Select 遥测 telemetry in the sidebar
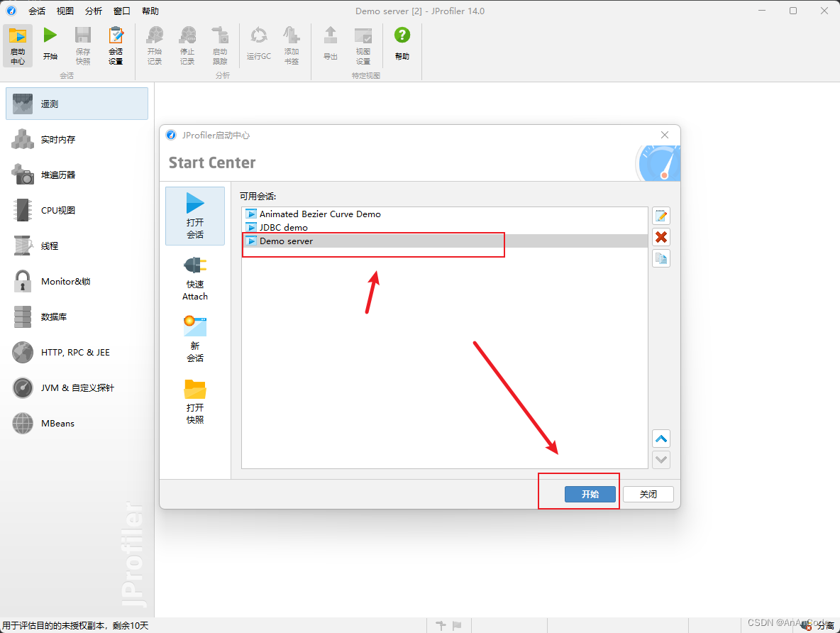 pyautogui.click(x=77, y=104)
